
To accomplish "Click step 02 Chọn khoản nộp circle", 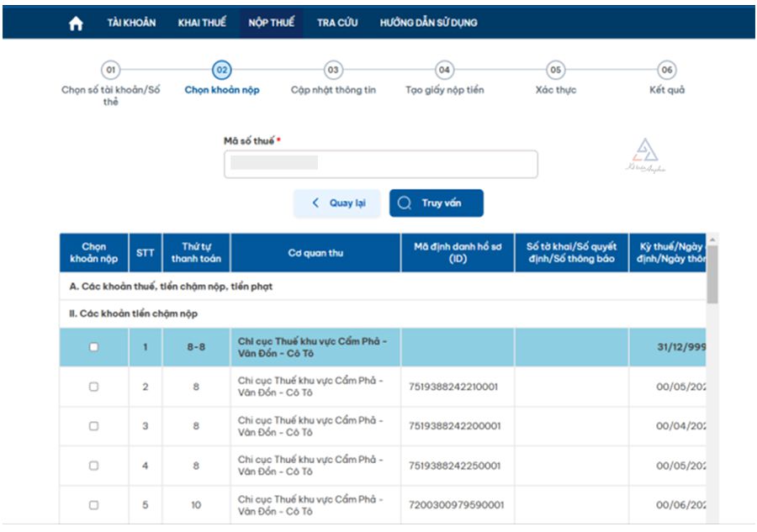I will tap(222, 71).
